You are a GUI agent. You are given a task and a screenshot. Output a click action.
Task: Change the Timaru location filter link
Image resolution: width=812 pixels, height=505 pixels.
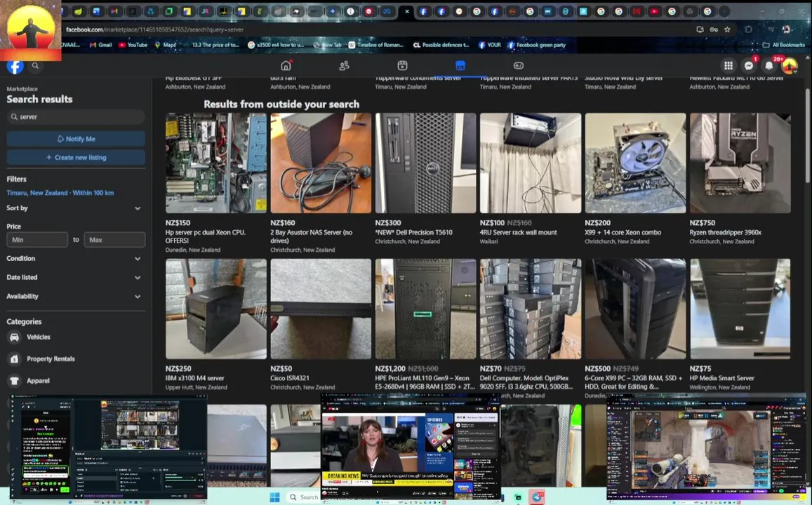pyautogui.click(x=60, y=192)
